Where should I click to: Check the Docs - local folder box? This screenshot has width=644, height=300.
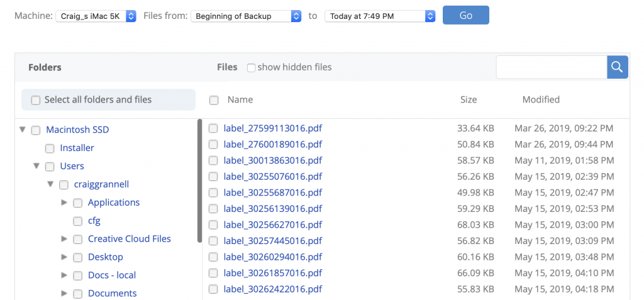coord(77,275)
